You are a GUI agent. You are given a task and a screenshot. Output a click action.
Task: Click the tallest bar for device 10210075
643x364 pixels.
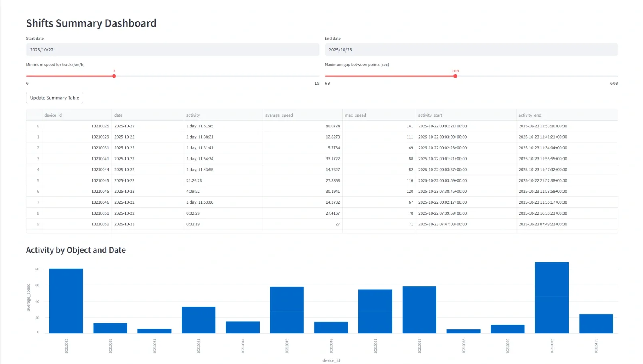tap(552, 297)
